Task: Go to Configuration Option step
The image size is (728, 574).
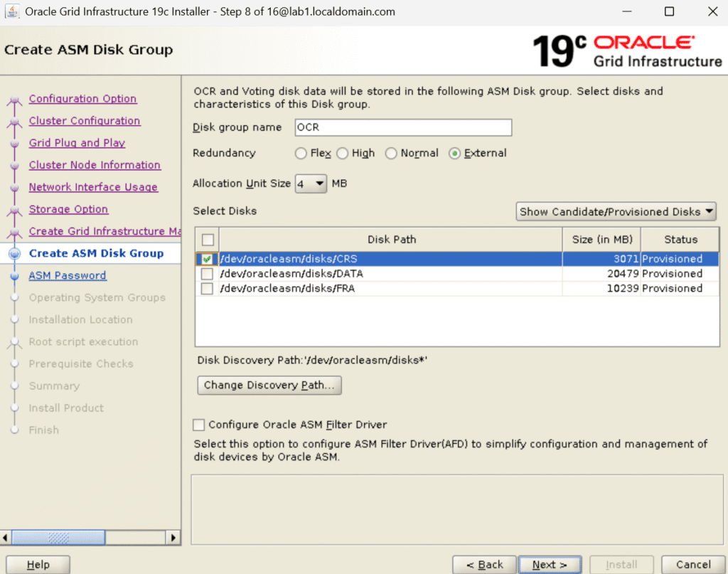Action: pos(82,98)
